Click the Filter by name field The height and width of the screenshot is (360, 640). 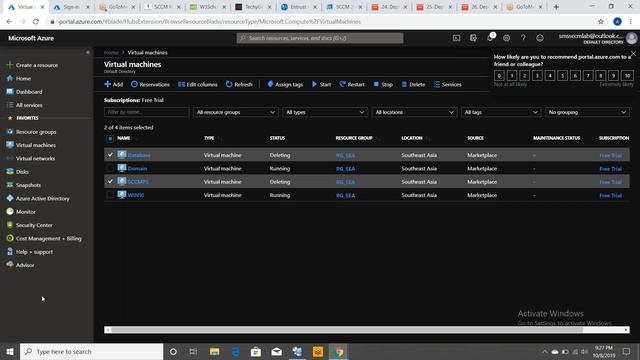tap(147, 112)
